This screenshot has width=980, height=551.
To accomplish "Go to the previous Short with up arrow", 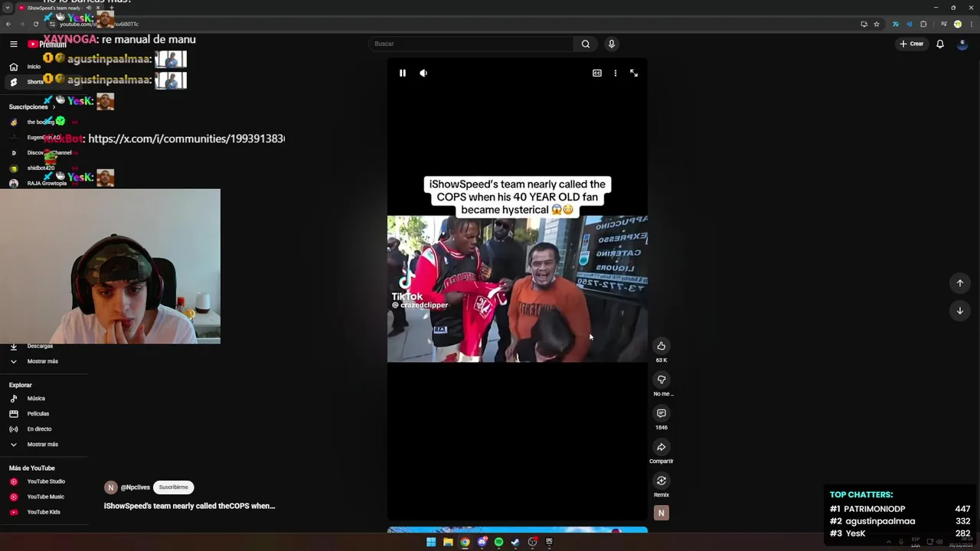I will tap(960, 283).
